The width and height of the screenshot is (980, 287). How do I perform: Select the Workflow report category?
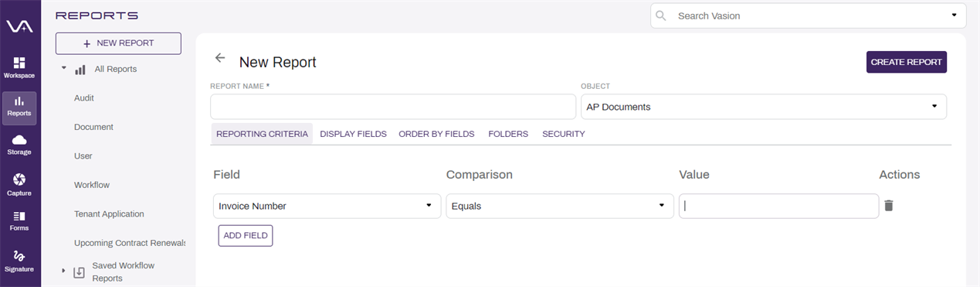(x=92, y=185)
